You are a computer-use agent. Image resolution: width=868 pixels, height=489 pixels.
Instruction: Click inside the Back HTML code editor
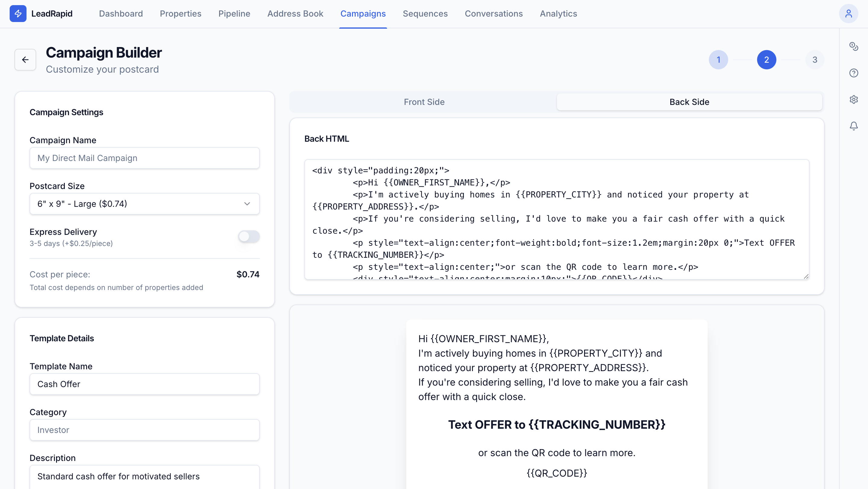tap(556, 219)
